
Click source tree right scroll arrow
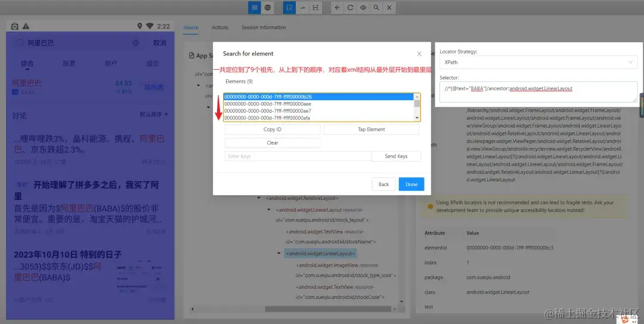point(395,309)
